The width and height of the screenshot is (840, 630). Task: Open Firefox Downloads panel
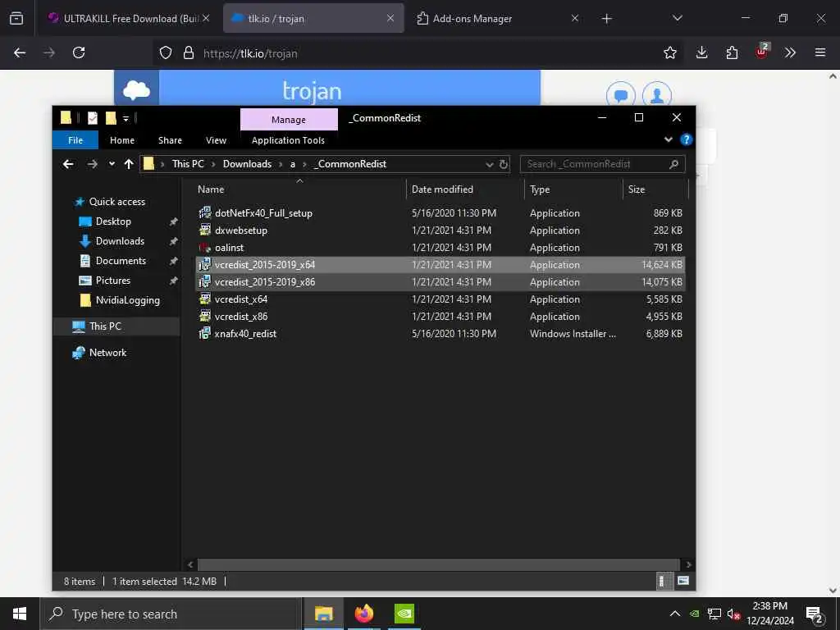702,52
